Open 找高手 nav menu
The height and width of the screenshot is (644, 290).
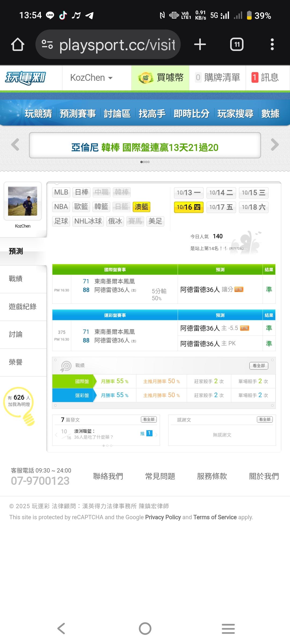click(x=152, y=114)
